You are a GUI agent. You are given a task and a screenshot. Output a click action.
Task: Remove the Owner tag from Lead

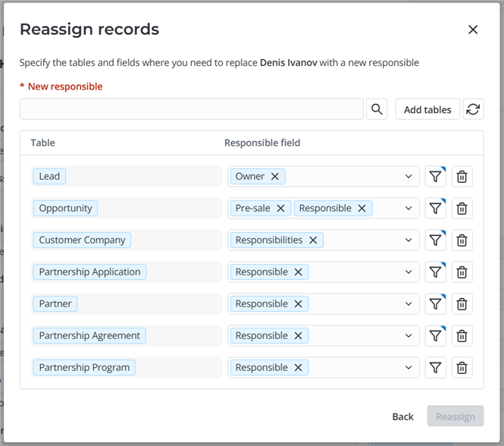click(275, 177)
